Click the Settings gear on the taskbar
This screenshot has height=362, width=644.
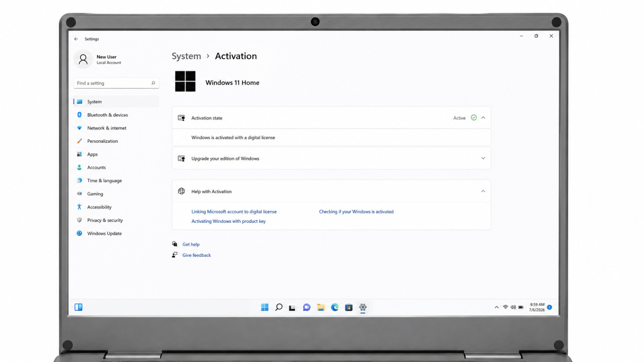(x=363, y=307)
